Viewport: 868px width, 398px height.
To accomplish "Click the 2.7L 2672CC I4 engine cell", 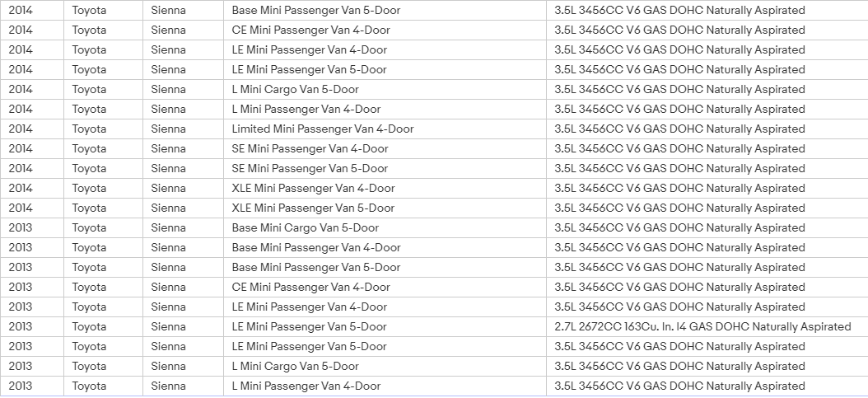I will point(707,326).
